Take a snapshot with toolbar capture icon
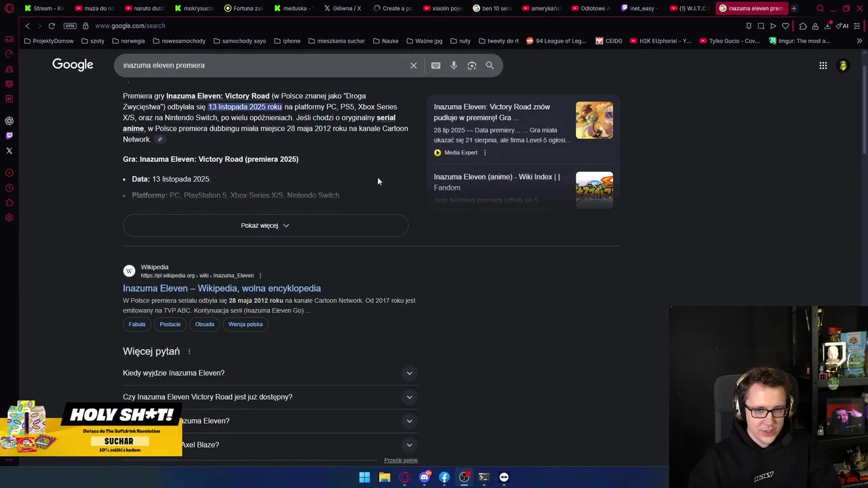868x488 pixels. tap(761, 26)
